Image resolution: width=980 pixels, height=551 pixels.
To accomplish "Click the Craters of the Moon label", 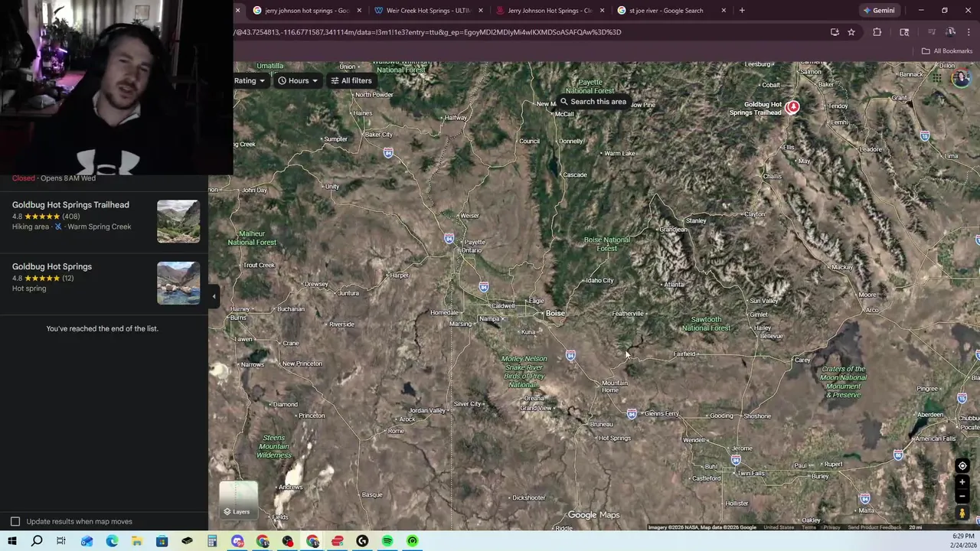I will tap(844, 382).
